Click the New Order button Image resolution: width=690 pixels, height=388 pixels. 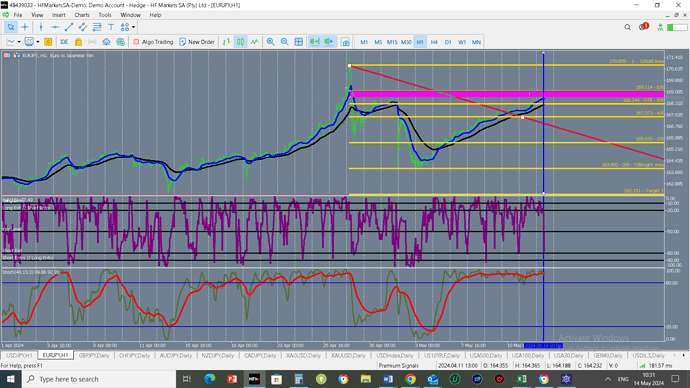tap(197, 42)
